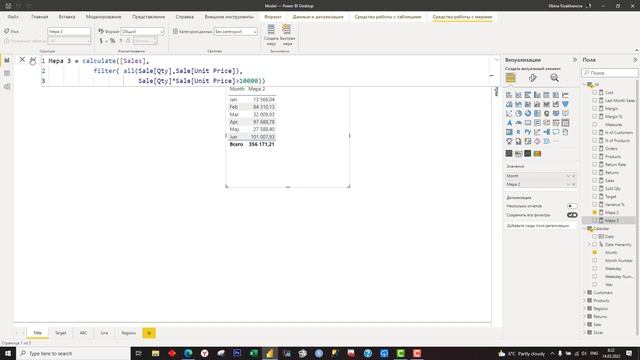This screenshot has width=640, height=360.
Task: Expand the Customers table
Action: [584, 293]
